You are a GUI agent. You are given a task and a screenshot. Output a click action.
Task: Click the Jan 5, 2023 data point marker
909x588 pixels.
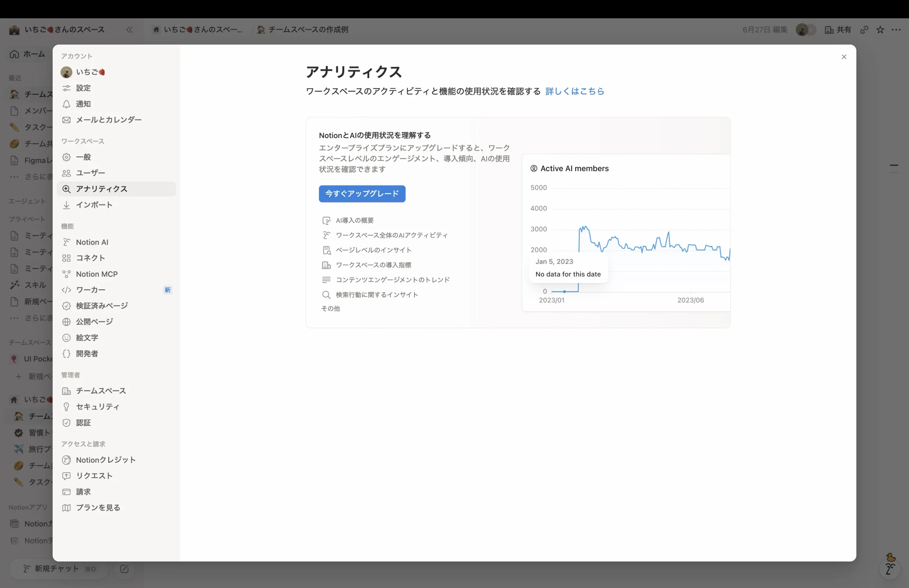coord(564,291)
